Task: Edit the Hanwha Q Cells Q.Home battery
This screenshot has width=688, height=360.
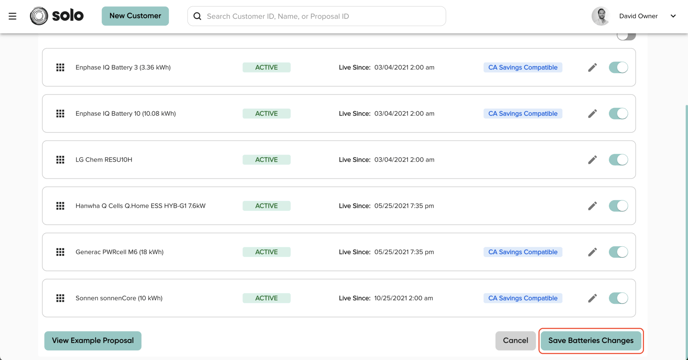Action: point(592,206)
